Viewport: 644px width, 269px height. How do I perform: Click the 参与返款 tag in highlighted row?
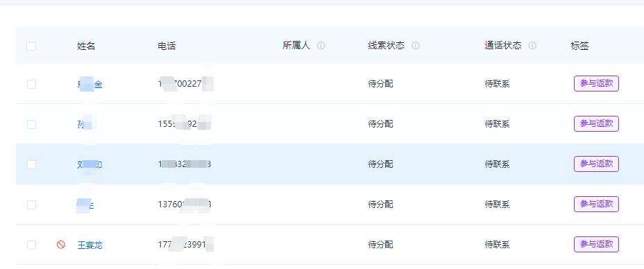(x=596, y=164)
